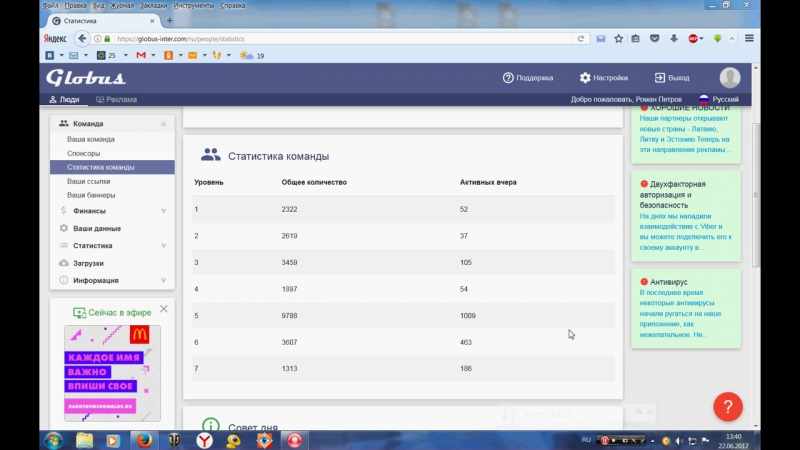Switch to the Люди tab
Image resolution: width=800 pixels, height=450 pixels.
pyautogui.click(x=64, y=99)
